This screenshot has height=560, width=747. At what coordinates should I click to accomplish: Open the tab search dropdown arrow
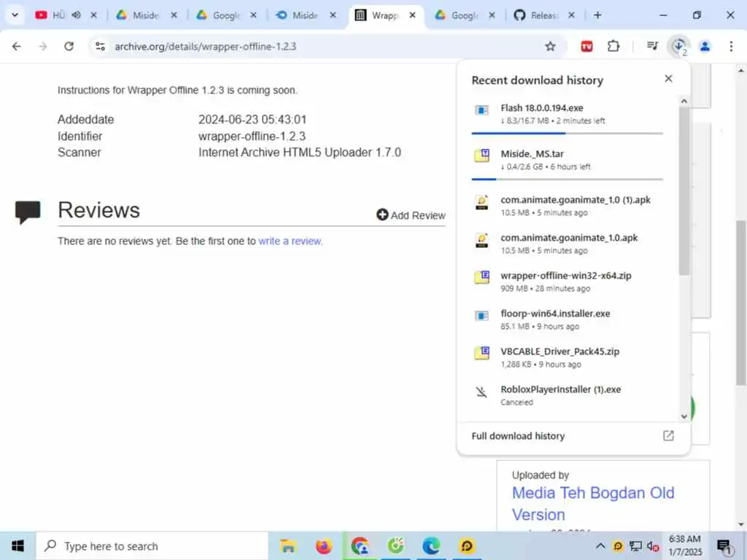pos(15,15)
